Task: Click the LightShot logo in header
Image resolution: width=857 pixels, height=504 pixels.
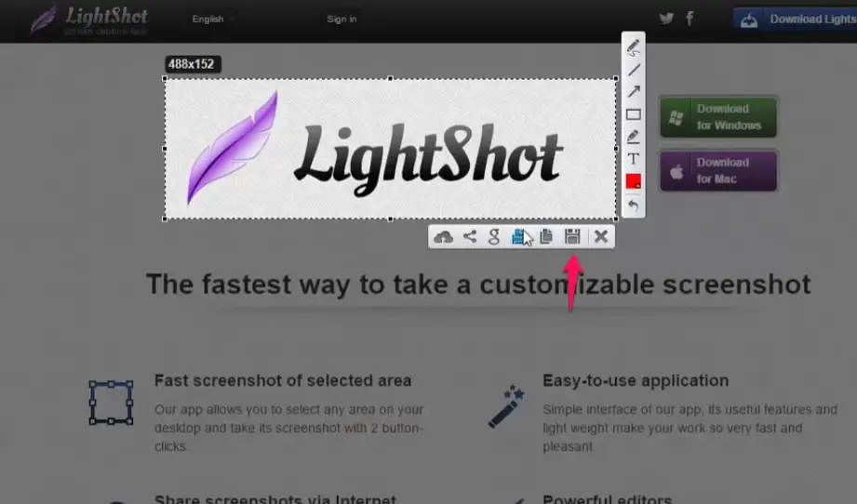Action: pyautogui.click(x=88, y=20)
